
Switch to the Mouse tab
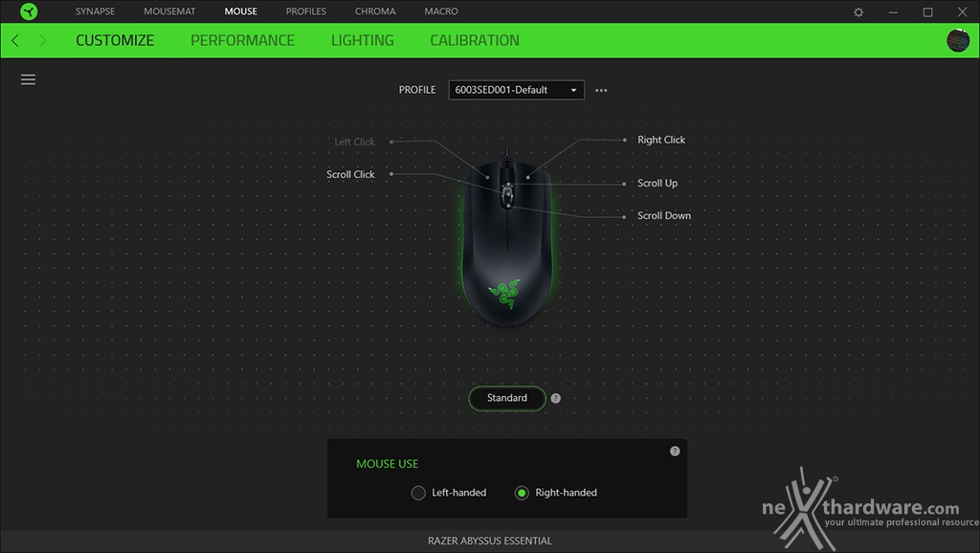pyautogui.click(x=240, y=11)
